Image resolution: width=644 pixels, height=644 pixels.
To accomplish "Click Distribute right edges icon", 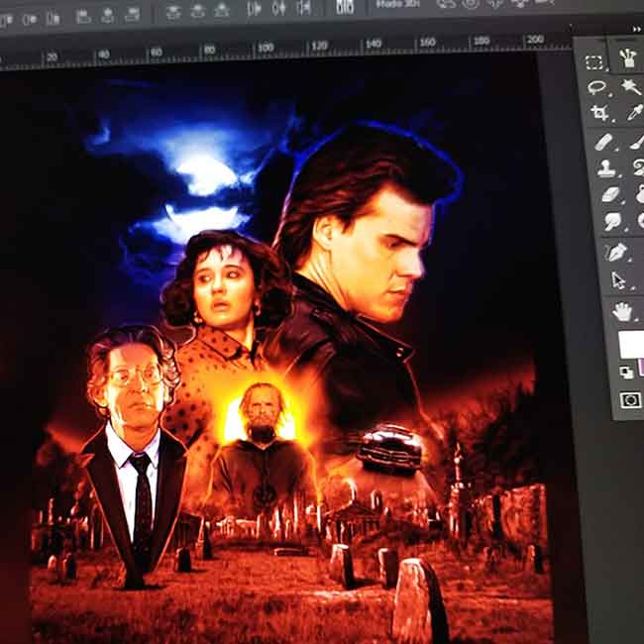I will coord(304,7).
